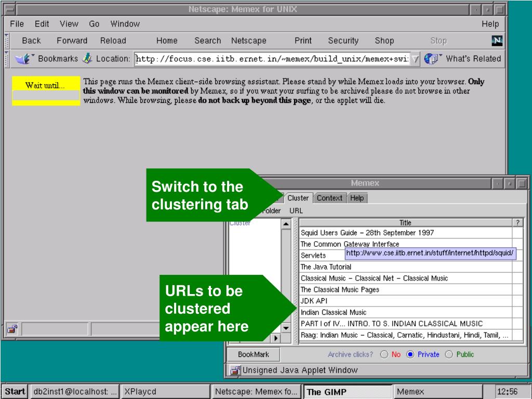532x399 pixels.
Task: Click the down arrow of the cluster tree scrollbar
Action: 286,328
